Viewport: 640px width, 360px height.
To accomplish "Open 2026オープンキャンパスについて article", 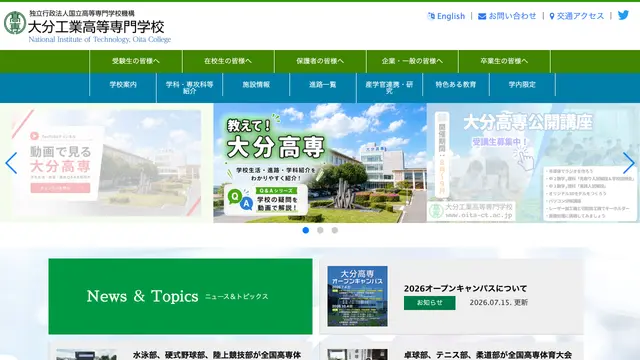I will 465,289.
